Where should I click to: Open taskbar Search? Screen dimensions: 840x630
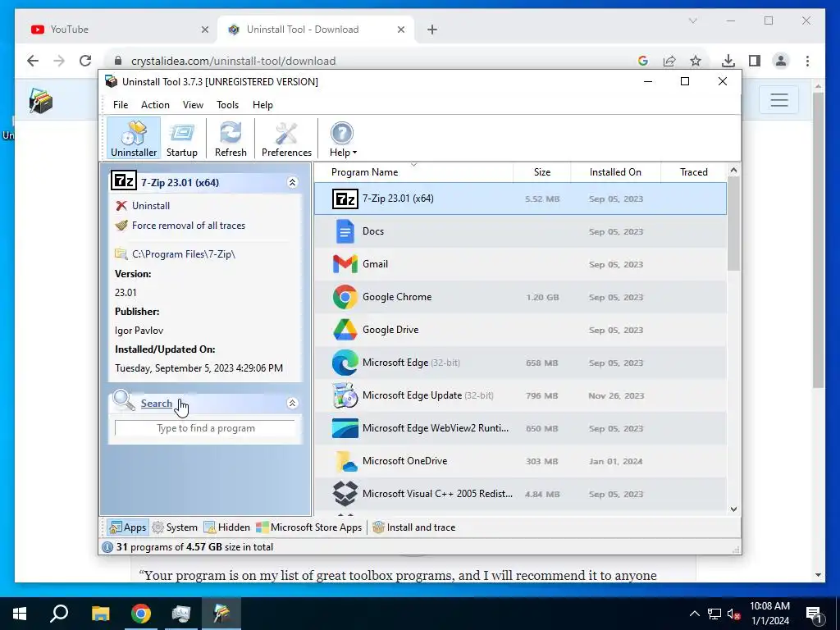click(59, 614)
